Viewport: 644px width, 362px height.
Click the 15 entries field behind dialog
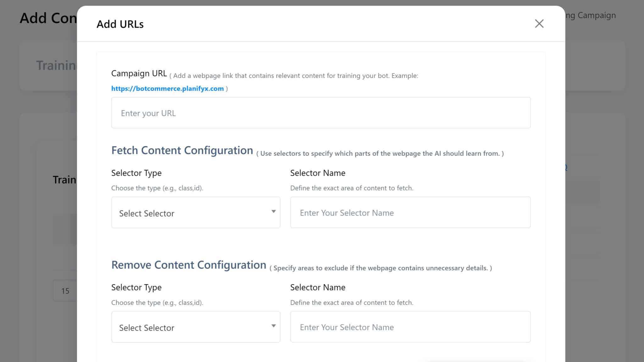(x=65, y=291)
